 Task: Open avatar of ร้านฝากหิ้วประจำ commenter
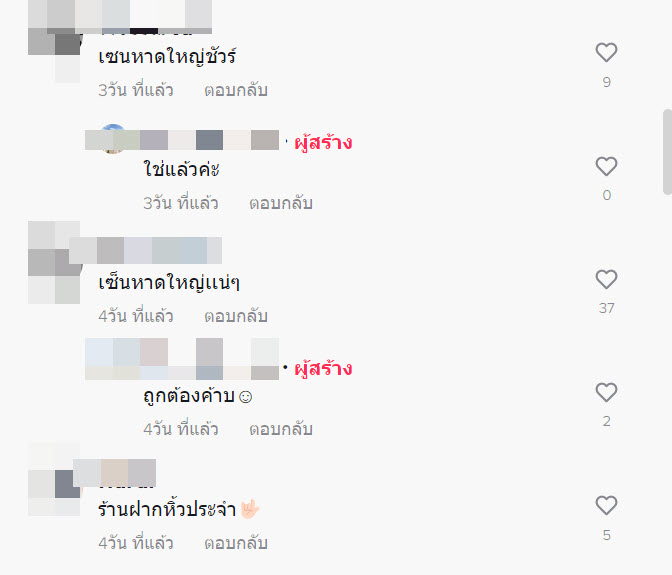[54, 479]
